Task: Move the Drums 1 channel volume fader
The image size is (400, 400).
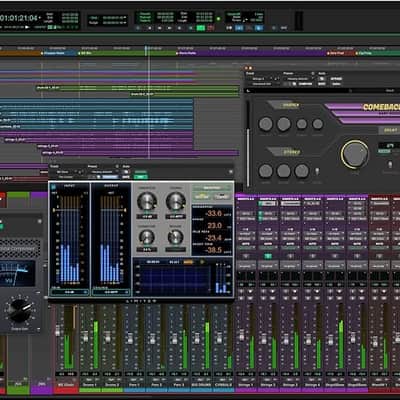Action: (85, 337)
